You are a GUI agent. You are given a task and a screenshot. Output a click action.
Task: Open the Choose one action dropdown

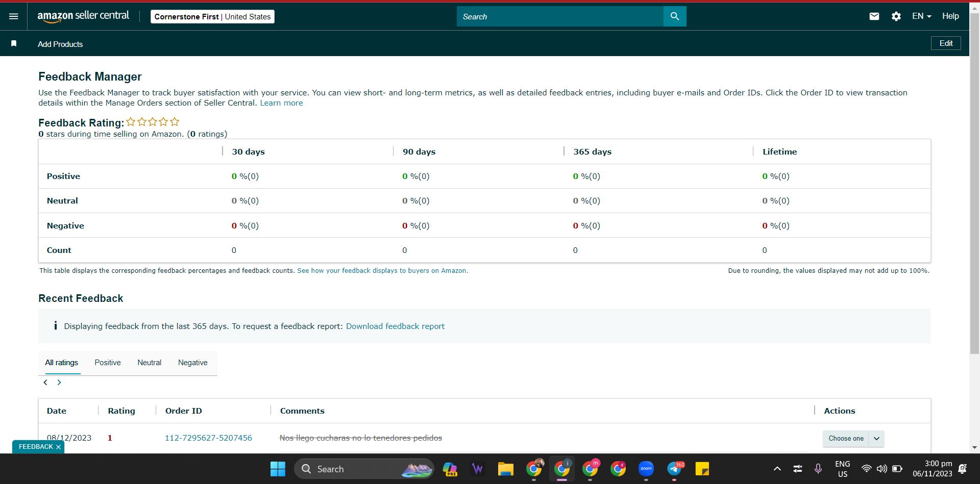853,439
